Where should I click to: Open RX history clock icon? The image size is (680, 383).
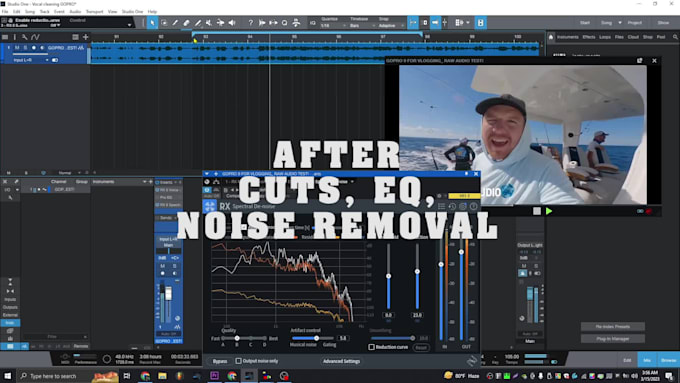click(x=452, y=206)
